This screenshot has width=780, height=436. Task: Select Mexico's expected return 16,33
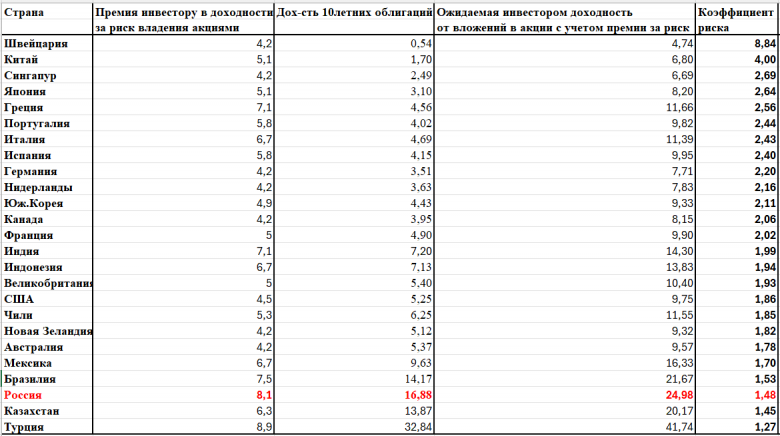[x=680, y=363]
